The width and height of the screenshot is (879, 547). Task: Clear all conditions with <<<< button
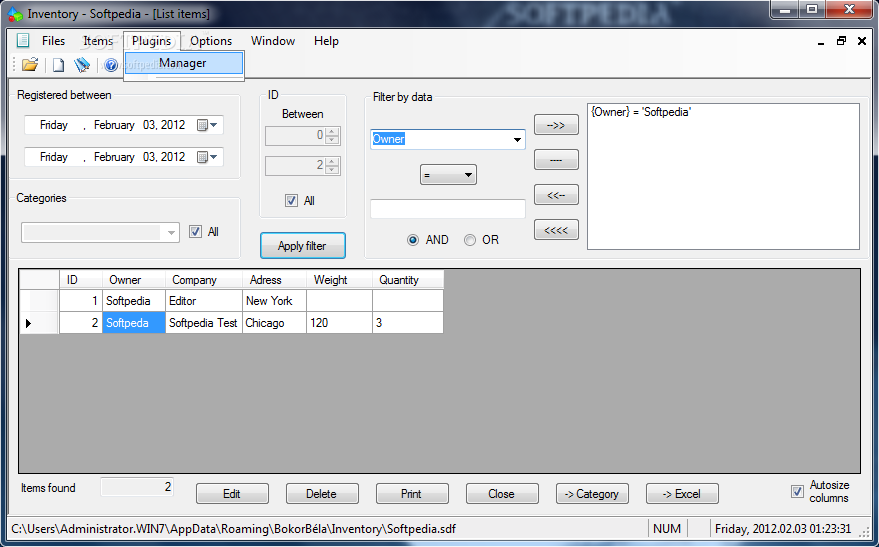[x=556, y=230]
